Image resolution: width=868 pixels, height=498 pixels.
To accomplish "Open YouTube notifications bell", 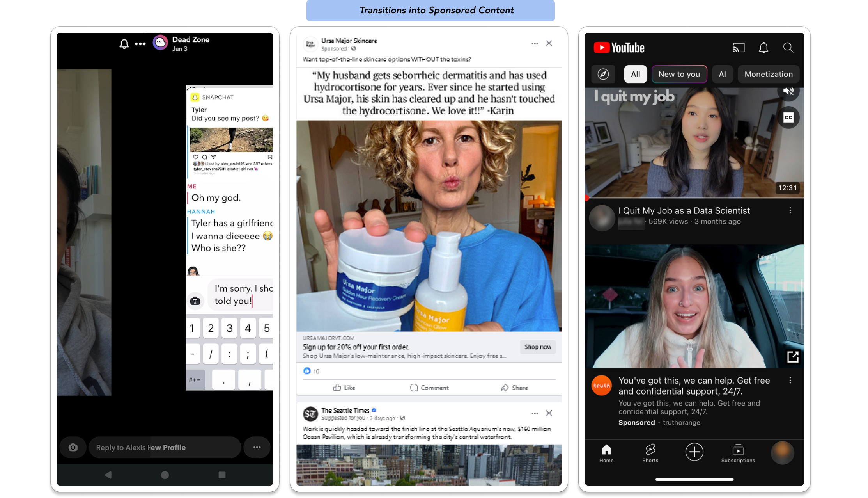I will tap(763, 48).
